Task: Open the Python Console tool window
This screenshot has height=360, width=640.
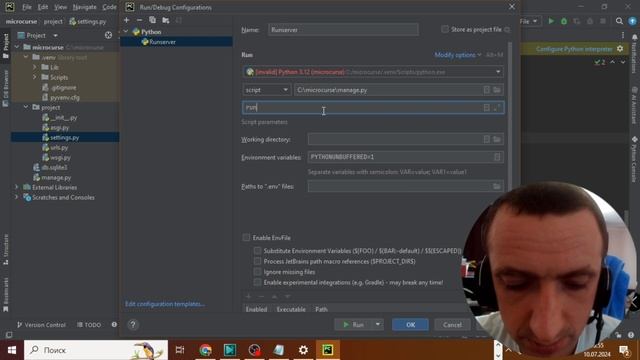Action: (x=634, y=160)
